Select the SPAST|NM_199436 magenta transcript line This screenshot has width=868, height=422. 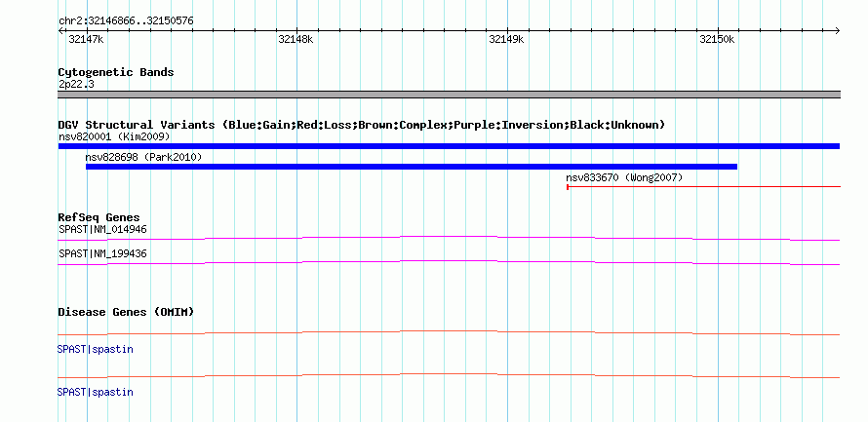449,263
